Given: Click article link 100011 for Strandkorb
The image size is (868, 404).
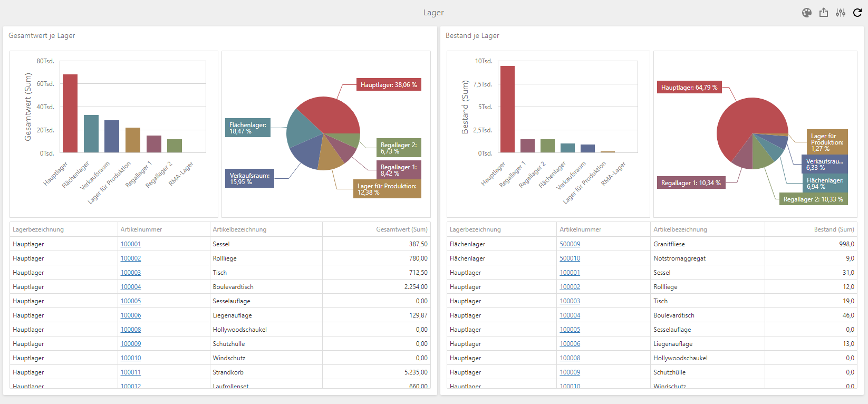Looking at the screenshot, I should click(131, 372).
